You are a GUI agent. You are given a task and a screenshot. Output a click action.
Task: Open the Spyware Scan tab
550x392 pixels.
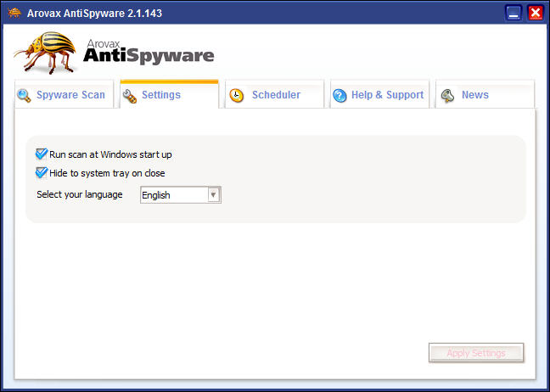(x=65, y=95)
